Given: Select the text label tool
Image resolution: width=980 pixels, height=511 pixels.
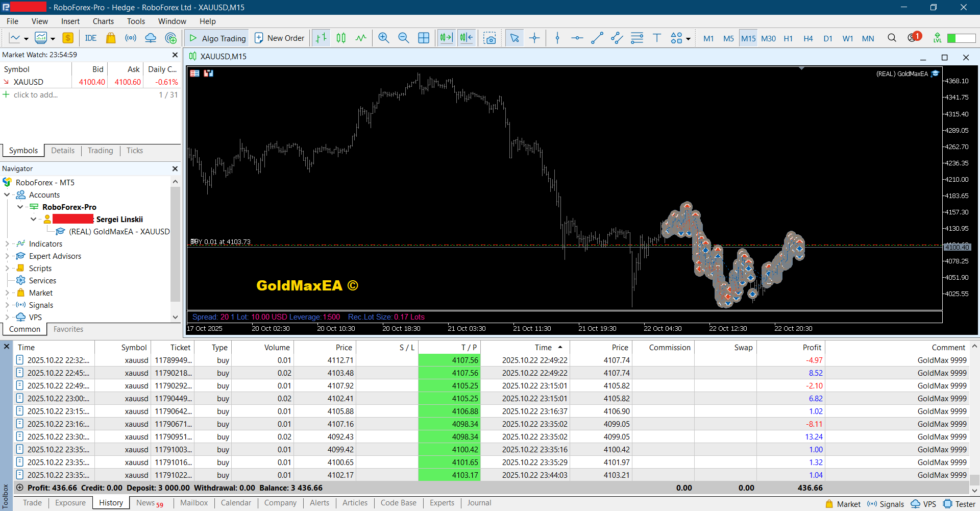Looking at the screenshot, I should [x=657, y=38].
